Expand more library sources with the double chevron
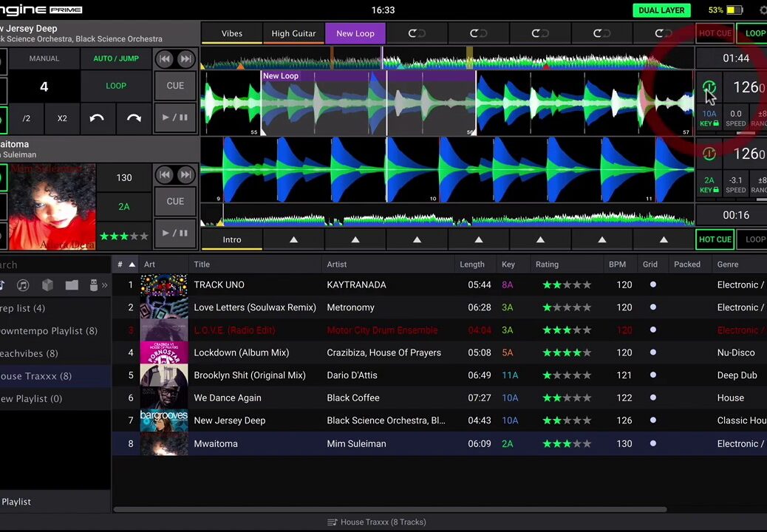Screen dimensions: 767x532 (x=104, y=285)
